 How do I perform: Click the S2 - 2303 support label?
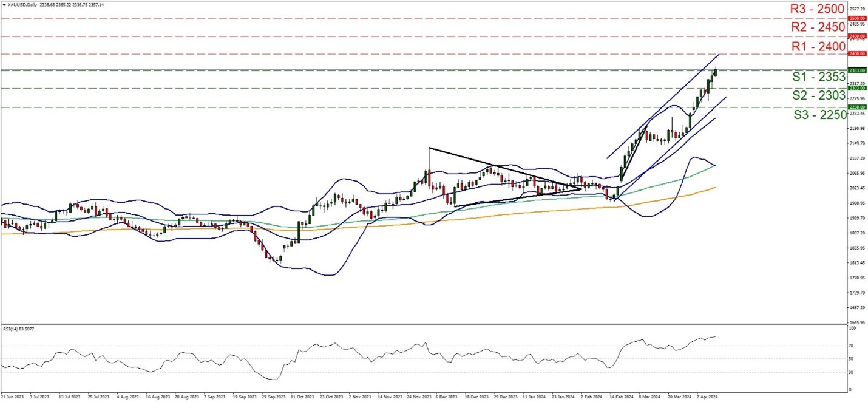[x=818, y=95]
